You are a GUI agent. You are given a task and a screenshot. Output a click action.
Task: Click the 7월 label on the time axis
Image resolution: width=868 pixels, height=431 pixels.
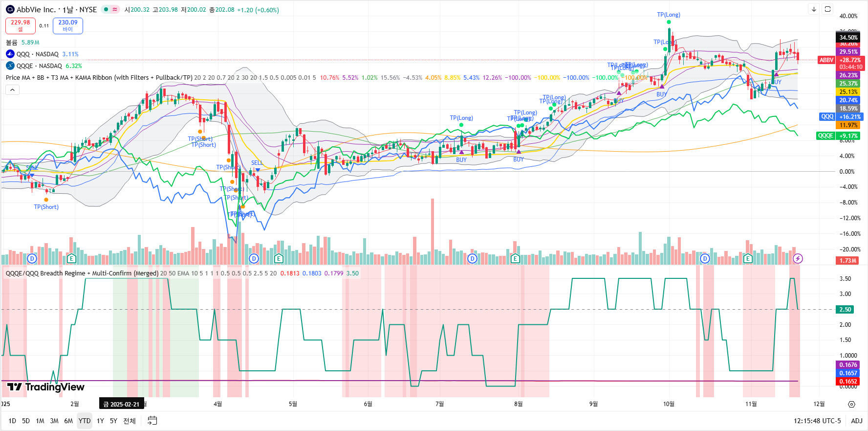click(440, 404)
